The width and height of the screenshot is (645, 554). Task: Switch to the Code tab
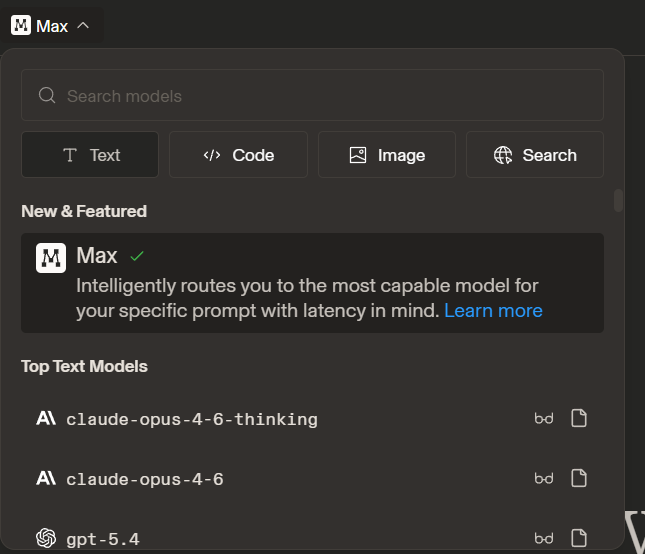pos(238,155)
